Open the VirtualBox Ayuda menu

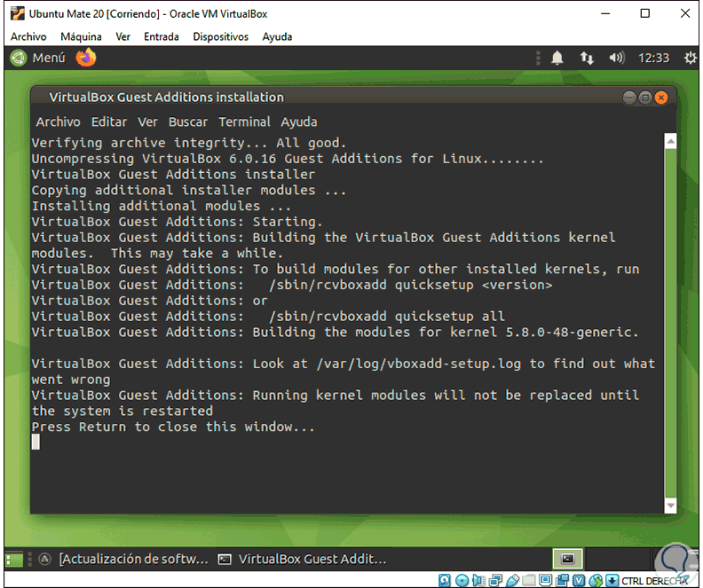[x=277, y=36]
